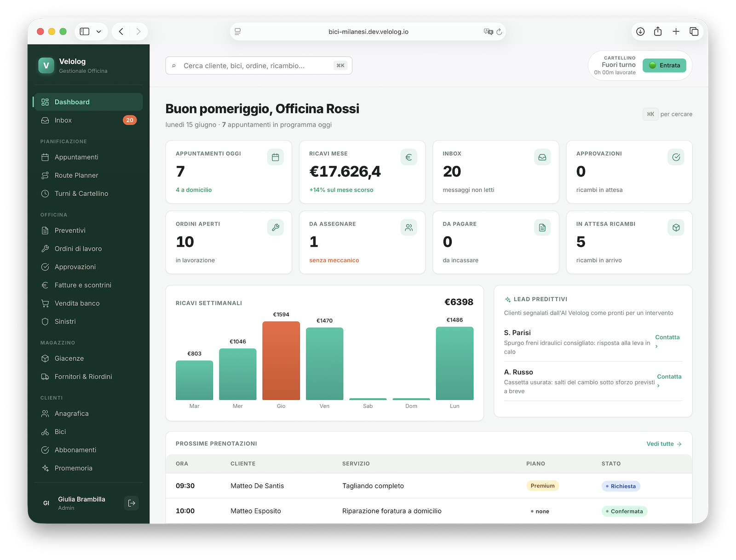Focus the Cerca cliente search field

[259, 66]
